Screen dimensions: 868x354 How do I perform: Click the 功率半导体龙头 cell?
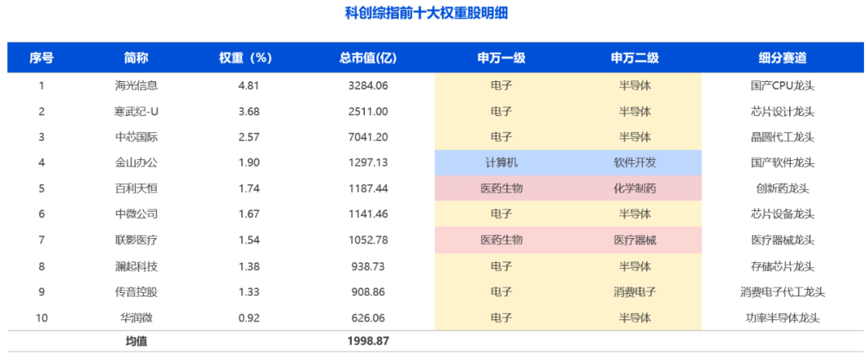(x=782, y=318)
